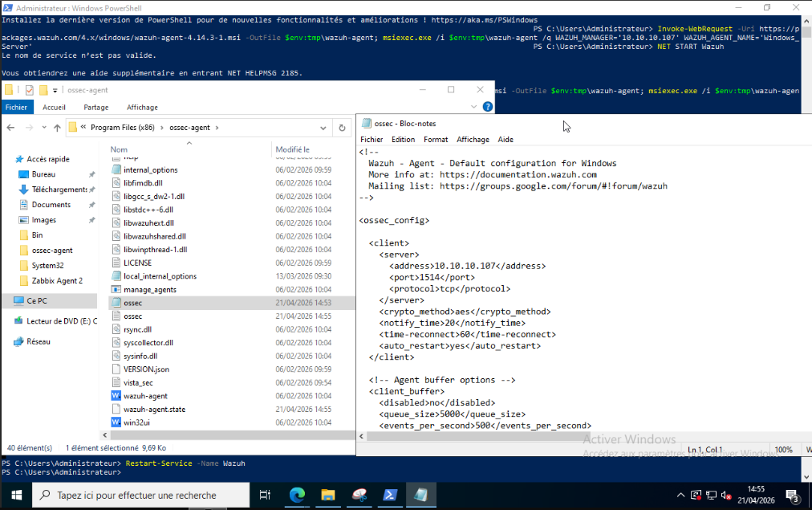Select rsync.dll file icon
The image size is (812, 510).
click(116, 329)
